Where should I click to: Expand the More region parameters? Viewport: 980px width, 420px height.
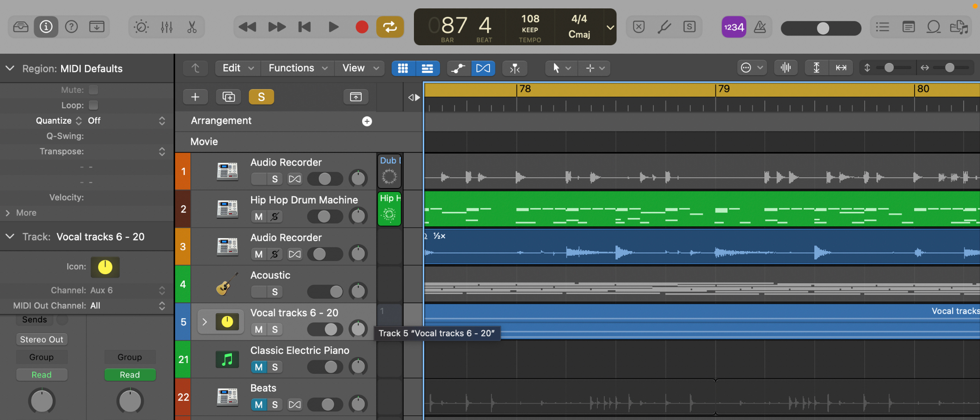(x=8, y=213)
